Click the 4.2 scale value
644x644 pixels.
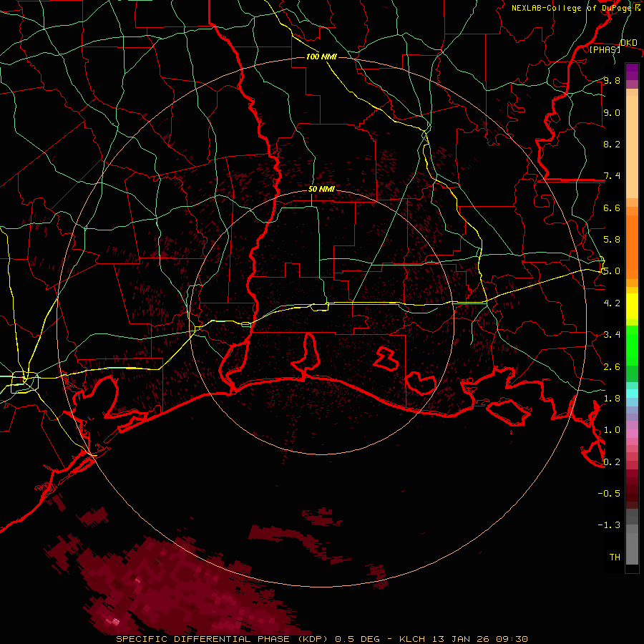point(612,303)
